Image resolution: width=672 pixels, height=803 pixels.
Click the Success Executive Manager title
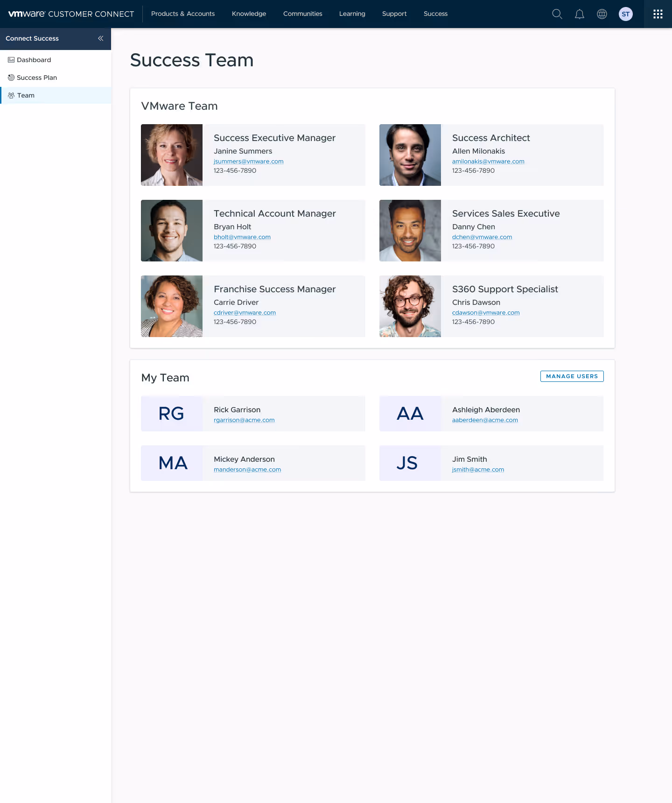click(274, 138)
